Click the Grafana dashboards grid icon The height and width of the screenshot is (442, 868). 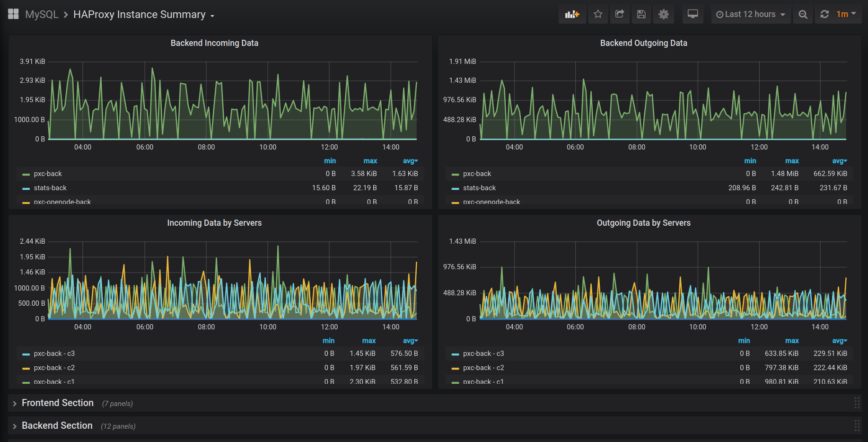pos(13,14)
